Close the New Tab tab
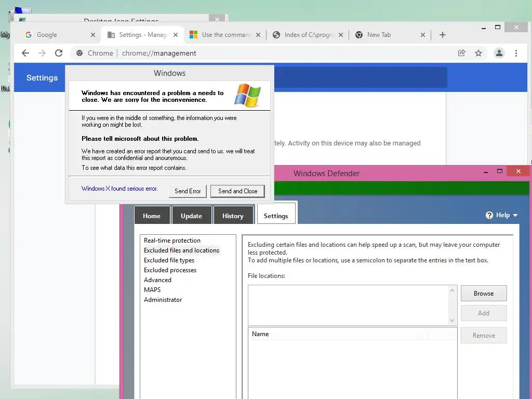This screenshot has width=532, height=399. coord(423,35)
